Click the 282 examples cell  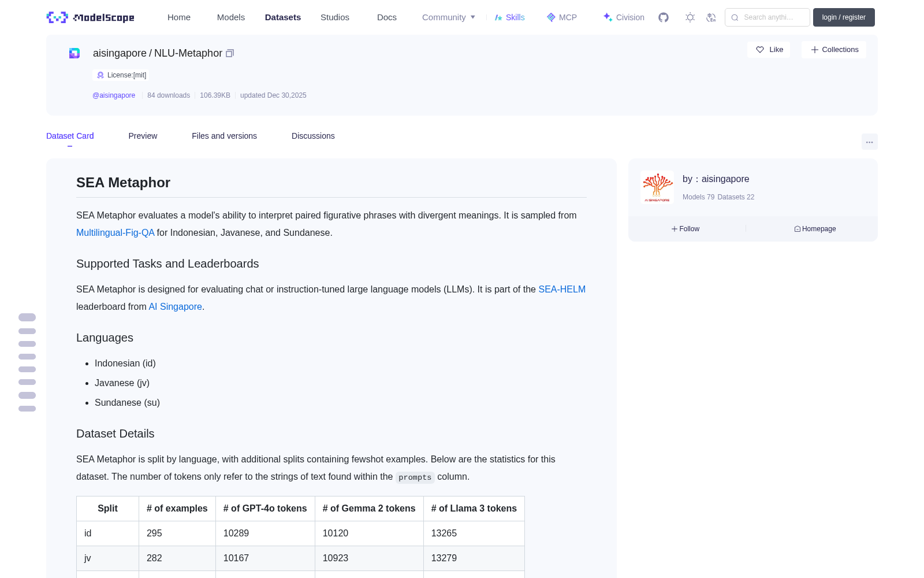[177, 558]
